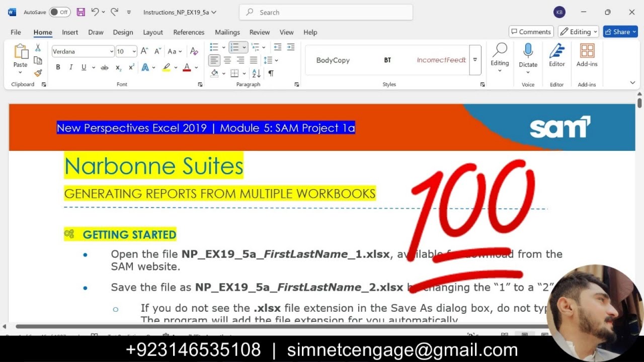Toggle numbered list formatting
Viewport: 644px width, 362px height.
(x=234, y=47)
